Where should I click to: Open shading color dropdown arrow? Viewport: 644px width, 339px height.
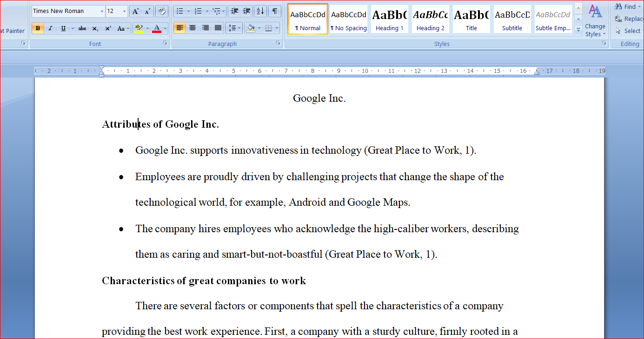pyautogui.click(x=259, y=28)
